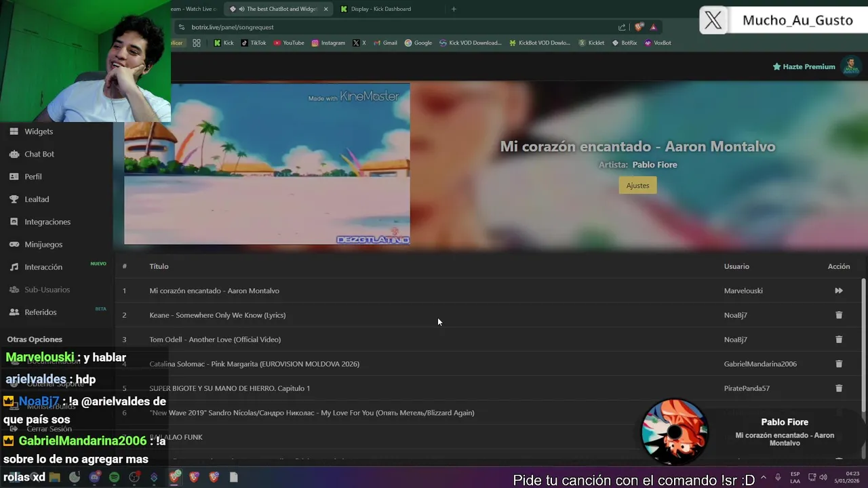Screen dimensions: 868x488
Task: Open Spotify from the taskbar
Action: pos(115,477)
